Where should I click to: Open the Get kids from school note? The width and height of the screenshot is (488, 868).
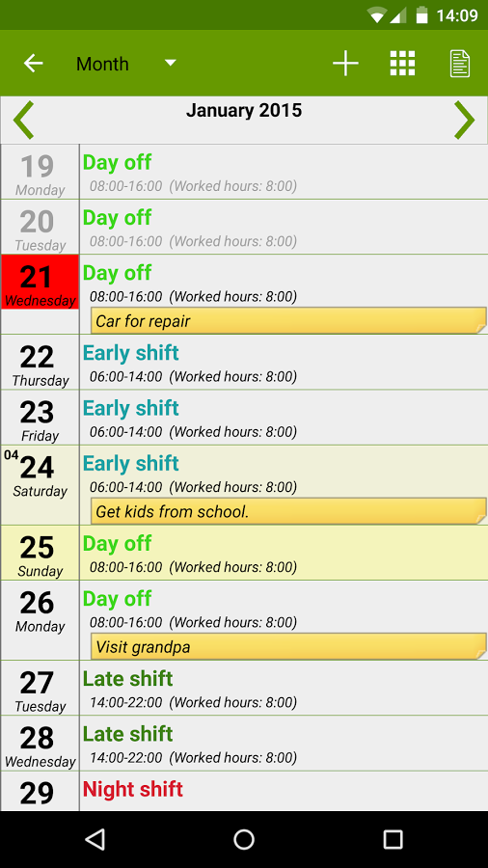(288, 511)
